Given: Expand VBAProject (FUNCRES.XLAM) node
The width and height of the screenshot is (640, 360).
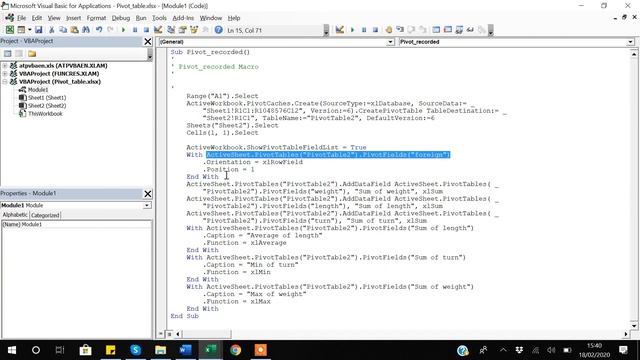Looking at the screenshot, I should 5,73.
